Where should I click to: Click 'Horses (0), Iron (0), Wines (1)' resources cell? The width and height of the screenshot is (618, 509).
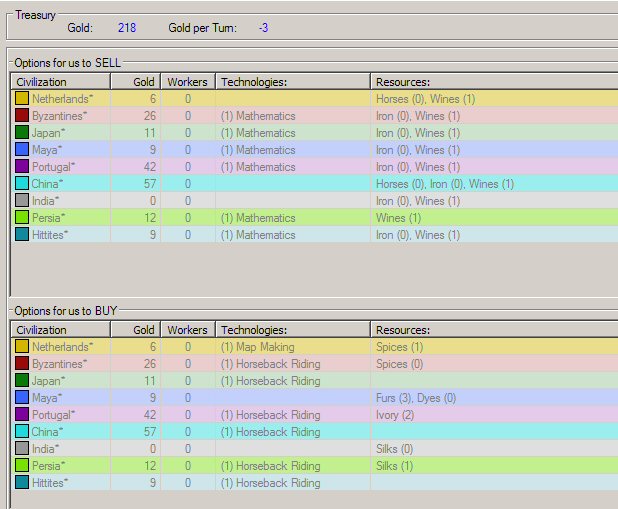coord(445,184)
